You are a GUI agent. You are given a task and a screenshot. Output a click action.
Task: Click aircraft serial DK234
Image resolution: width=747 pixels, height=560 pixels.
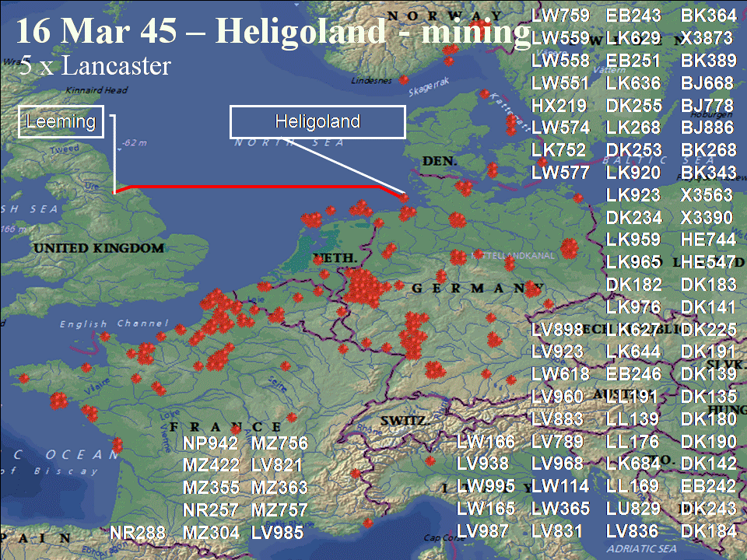point(633,218)
